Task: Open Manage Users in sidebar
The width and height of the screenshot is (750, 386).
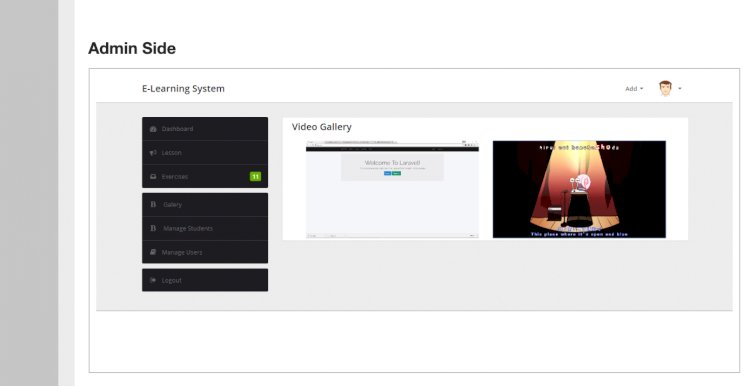Action: tap(205, 252)
